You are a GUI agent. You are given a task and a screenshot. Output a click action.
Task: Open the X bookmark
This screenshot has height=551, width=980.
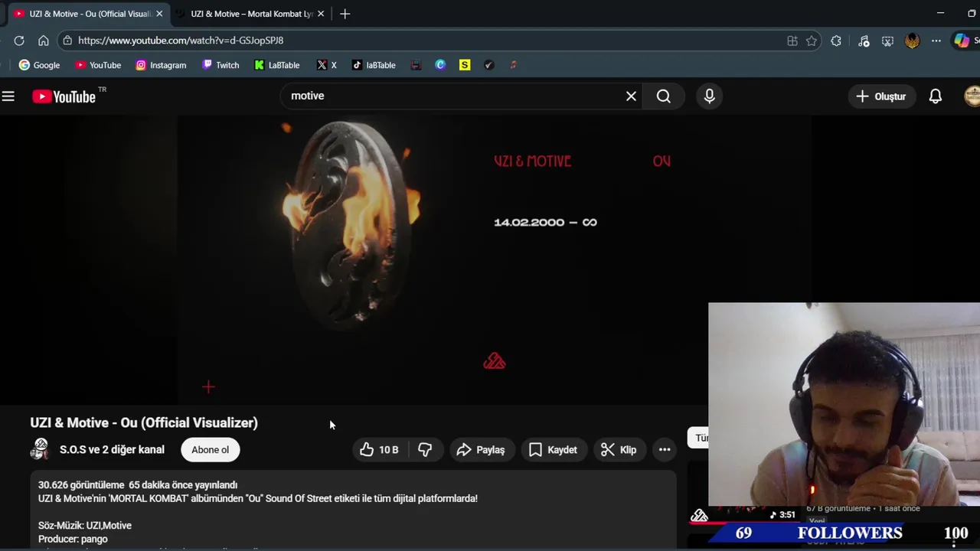pos(327,65)
